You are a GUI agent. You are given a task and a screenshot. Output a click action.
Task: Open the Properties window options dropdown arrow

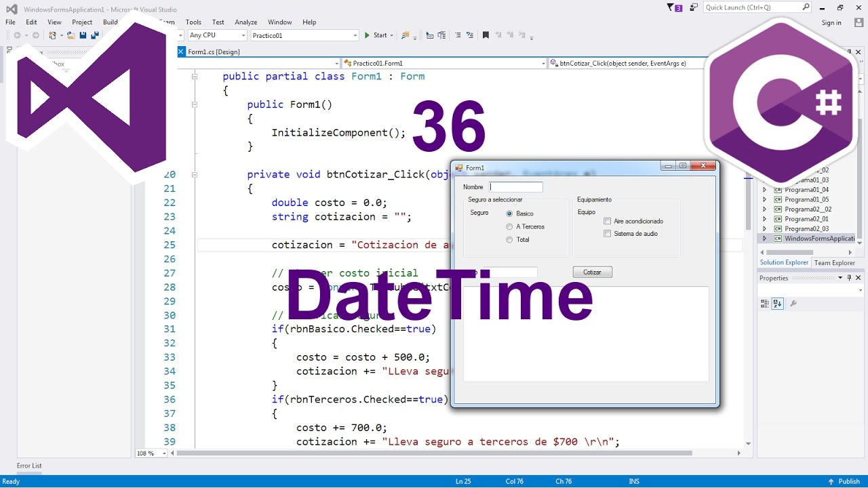pos(840,278)
